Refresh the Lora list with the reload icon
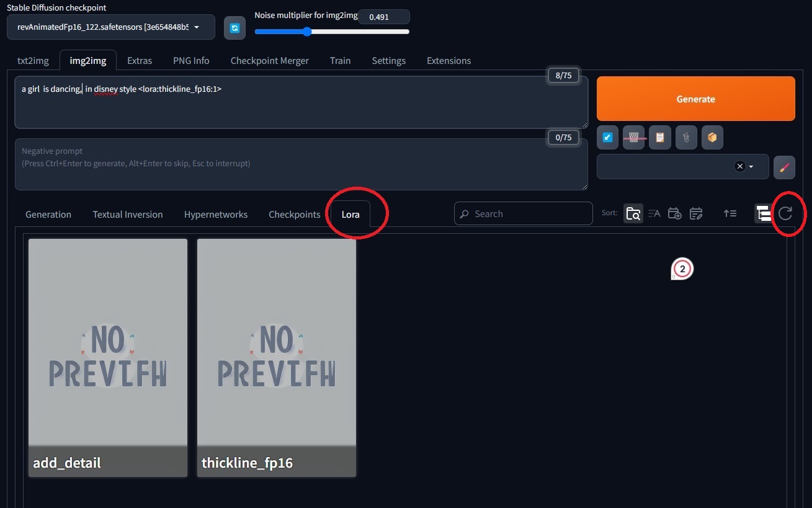The width and height of the screenshot is (812, 508). [785, 214]
